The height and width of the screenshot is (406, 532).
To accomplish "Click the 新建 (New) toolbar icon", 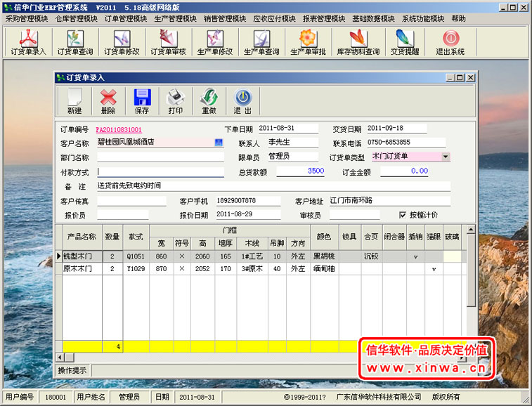I will [x=74, y=100].
